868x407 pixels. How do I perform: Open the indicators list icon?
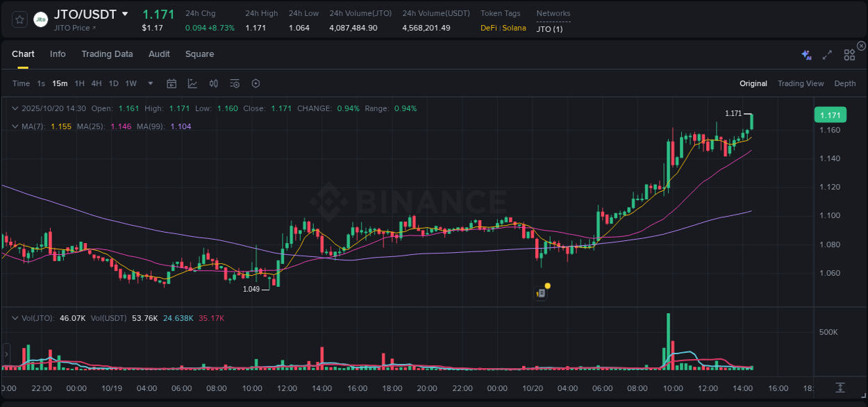pos(235,83)
